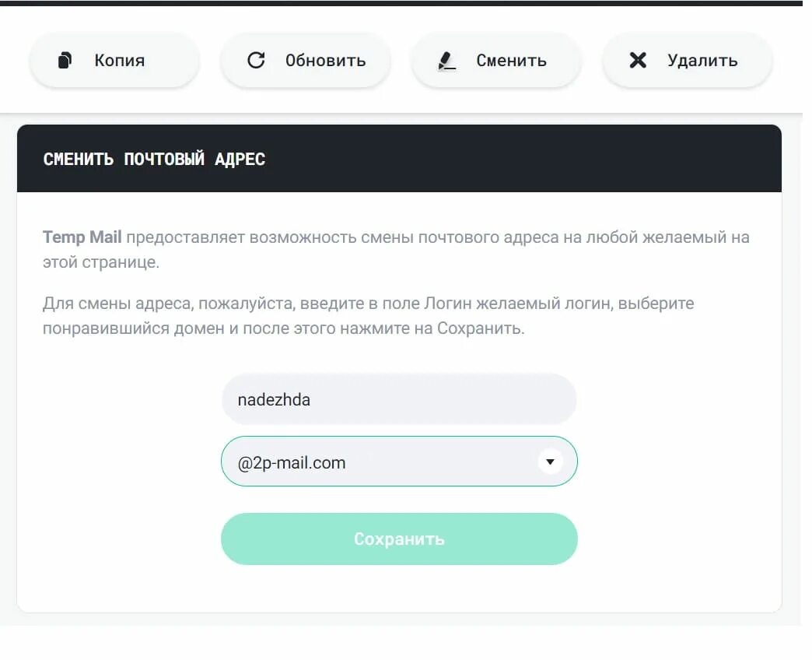Click the pencil edit icon beside Сменить
This screenshot has height=660, width=812.
coord(446,61)
